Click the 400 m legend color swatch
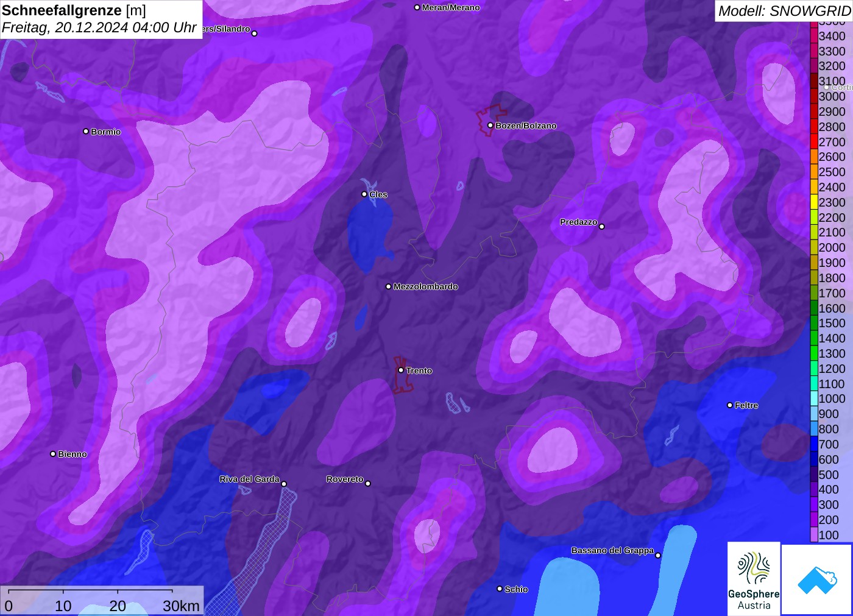 coord(814,489)
